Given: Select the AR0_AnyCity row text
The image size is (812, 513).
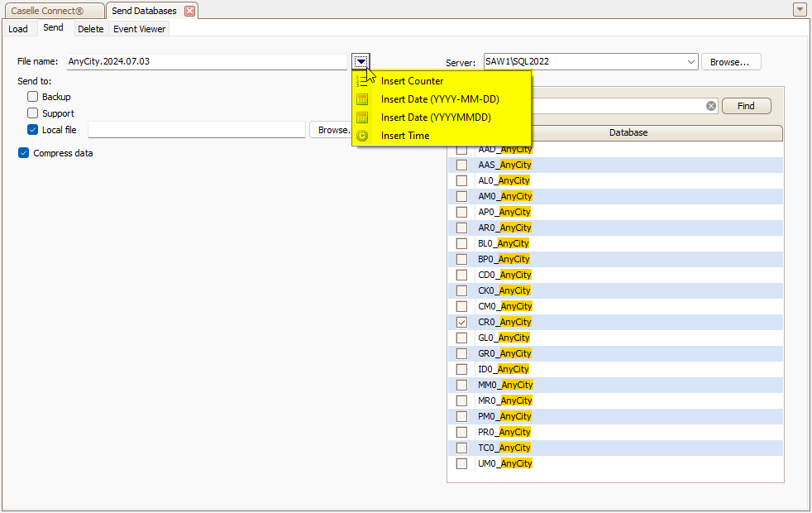Looking at the screenshot, I should [504, 228].
